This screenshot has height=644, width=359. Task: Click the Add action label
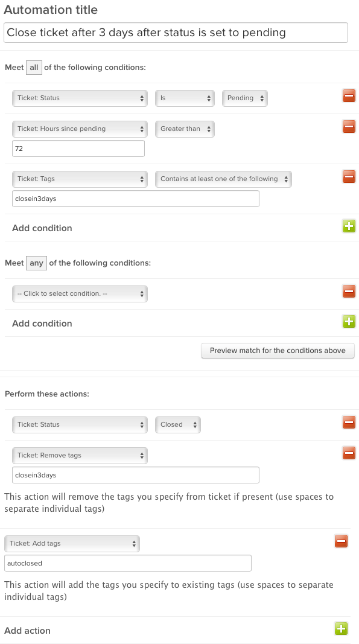(x=27, y=631)
